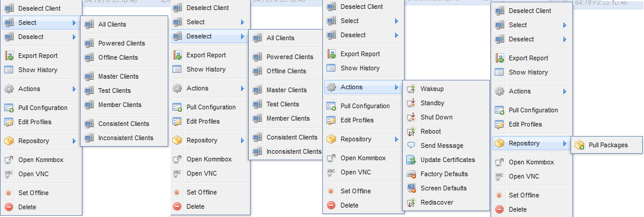
Task: Click the Update Certificates icon
Action: (412, 160)
